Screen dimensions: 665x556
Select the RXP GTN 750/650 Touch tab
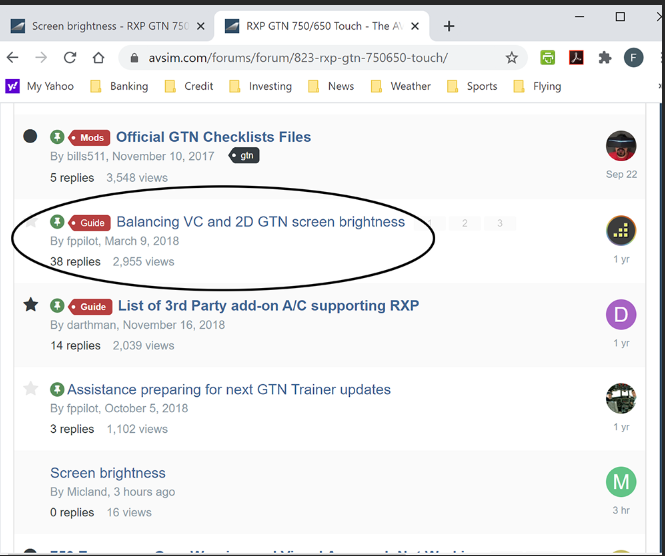pyautogui.click(x=324, y=26)
